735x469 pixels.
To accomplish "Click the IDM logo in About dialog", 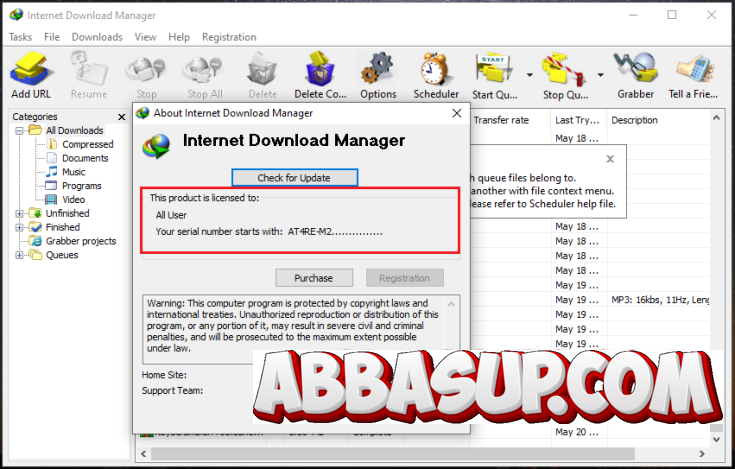I will tap(157, 146).
